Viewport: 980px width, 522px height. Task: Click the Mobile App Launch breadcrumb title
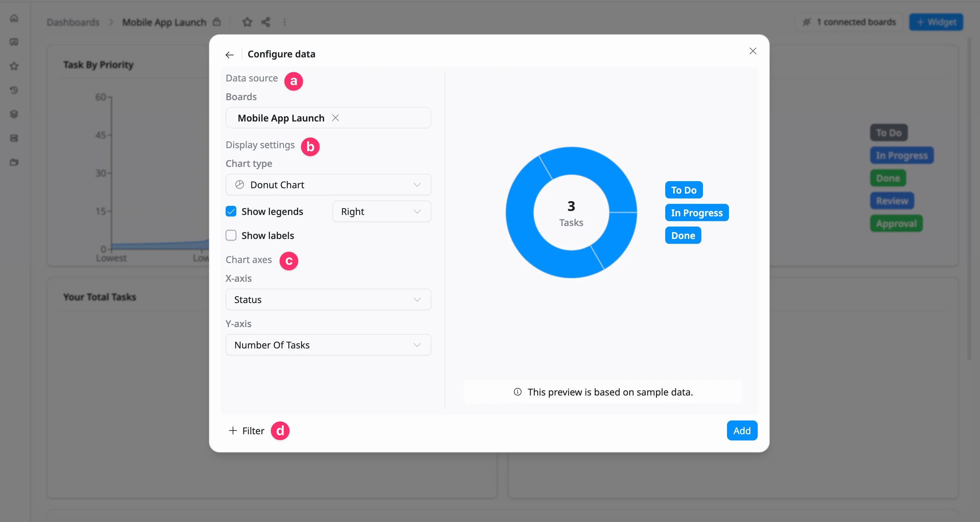click(164, 22)
